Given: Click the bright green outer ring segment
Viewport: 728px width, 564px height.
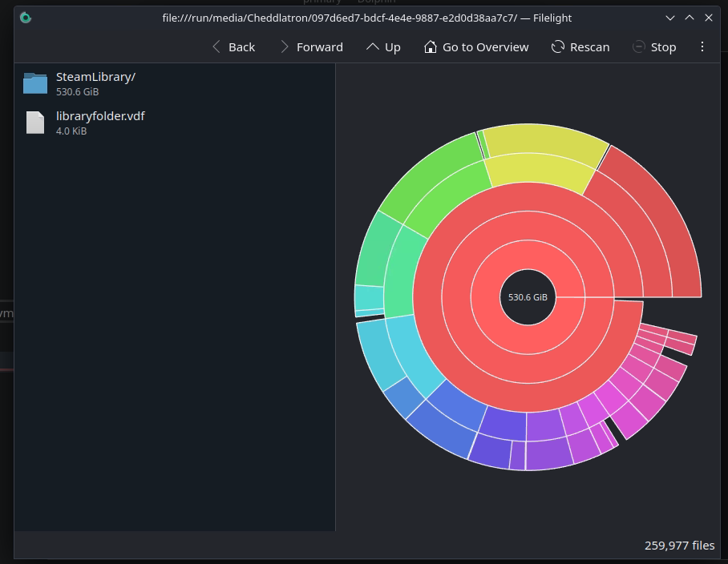Looking at the screenshot, I should (425, 176).
